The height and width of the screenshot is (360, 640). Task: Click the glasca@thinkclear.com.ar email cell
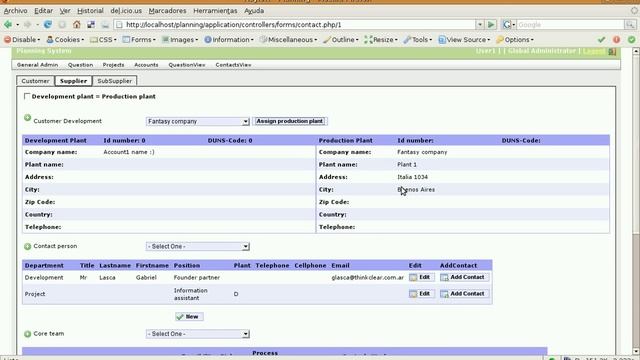[367, 278]
